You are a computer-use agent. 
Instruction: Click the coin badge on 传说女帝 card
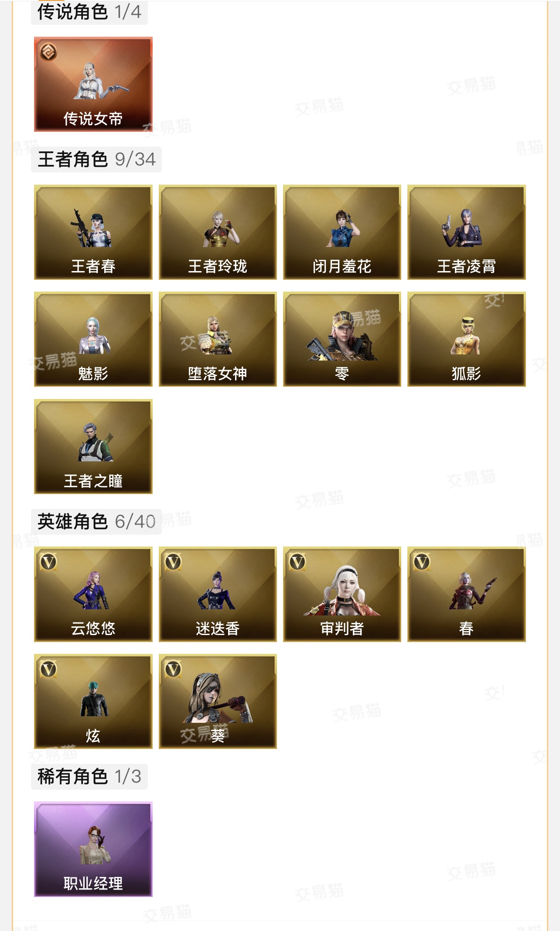[x=48, y=52]
